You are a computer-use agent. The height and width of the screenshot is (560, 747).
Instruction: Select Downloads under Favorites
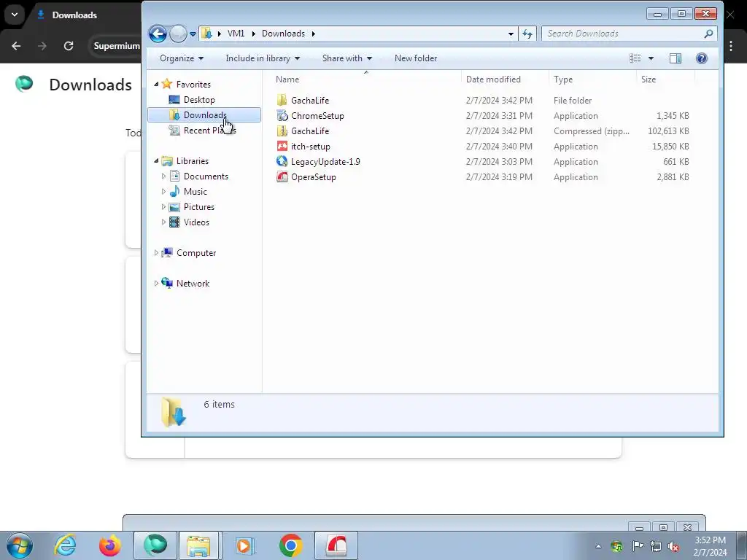point(204,114)
